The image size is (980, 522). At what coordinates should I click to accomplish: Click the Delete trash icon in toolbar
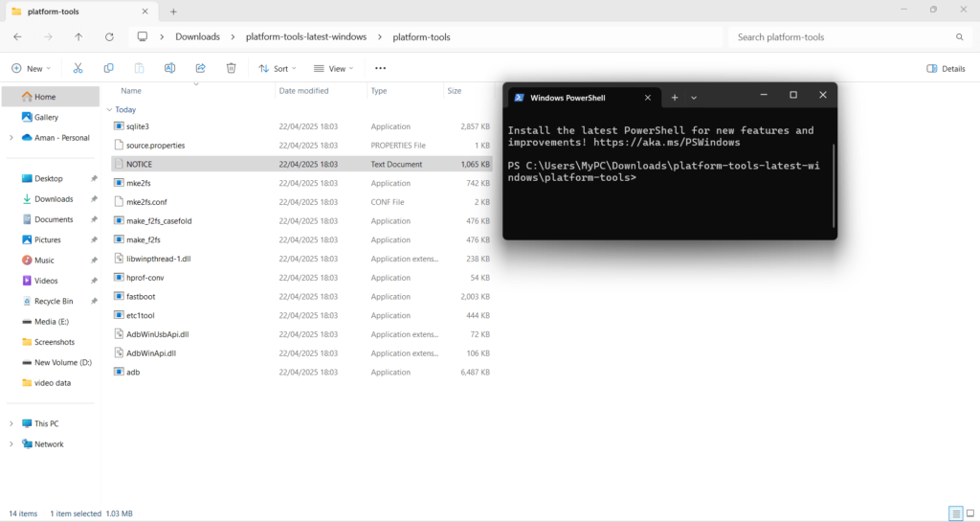231,68
